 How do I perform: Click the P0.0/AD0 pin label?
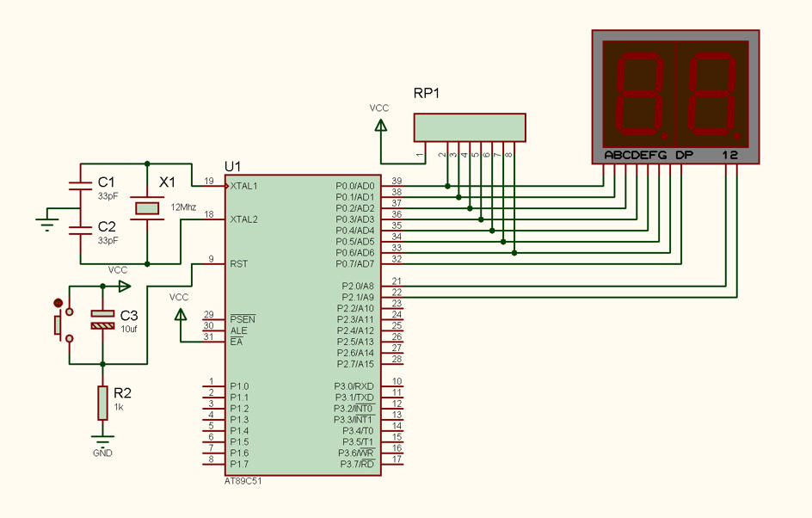point(354,186)
